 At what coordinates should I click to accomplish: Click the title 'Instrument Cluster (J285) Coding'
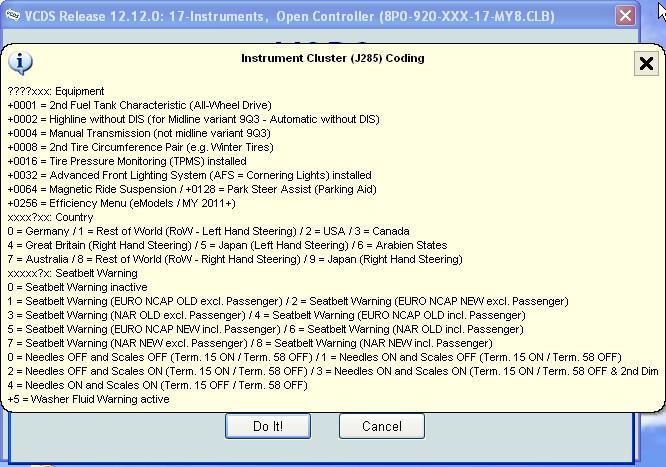click(333, 58)
